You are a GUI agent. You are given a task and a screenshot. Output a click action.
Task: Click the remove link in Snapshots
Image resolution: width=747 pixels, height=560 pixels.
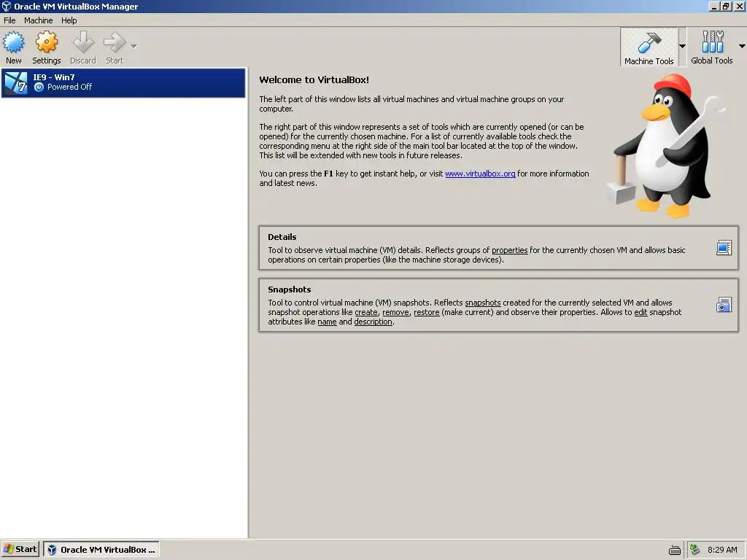tap(395, 312)
